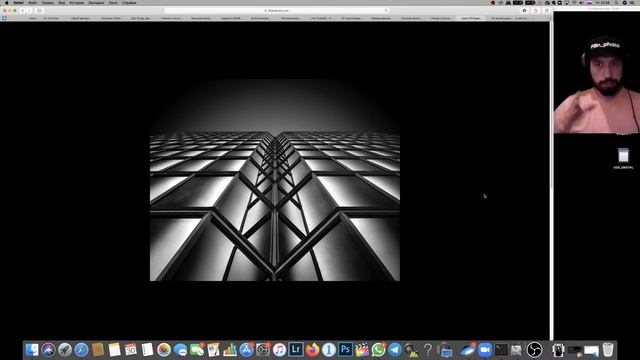Launch Photoshop (Ps) from the Dock
The width and height of the screenshot is (640, 360).
coord(345,349)
